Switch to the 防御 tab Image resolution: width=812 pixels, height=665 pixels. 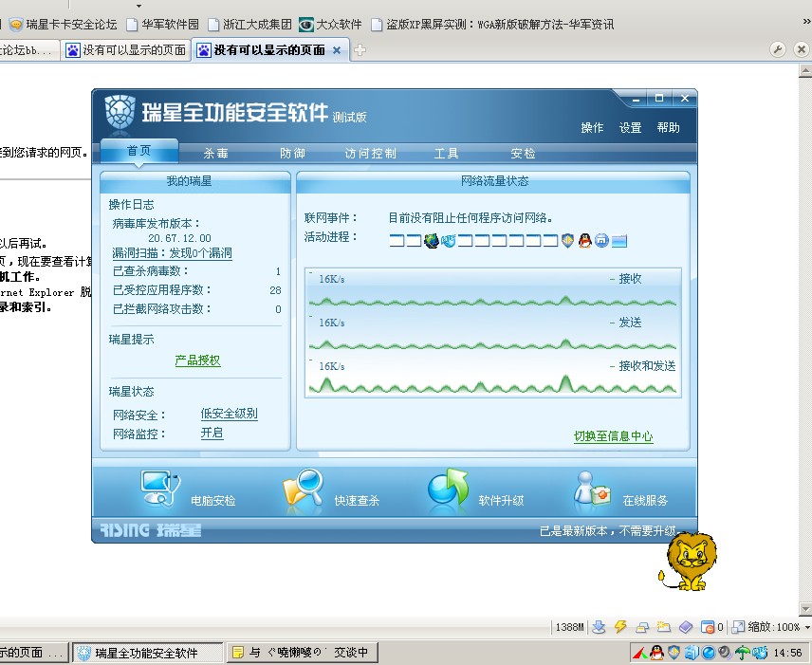292,154
